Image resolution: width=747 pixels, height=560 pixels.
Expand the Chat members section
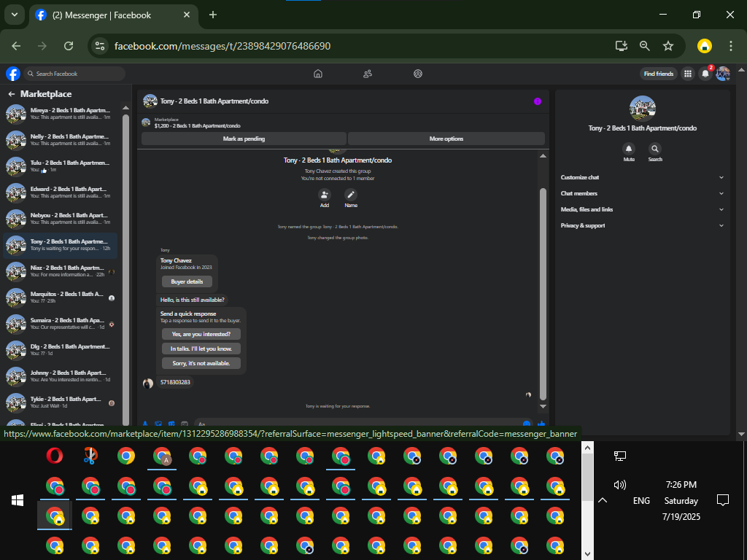click(642, 193)
